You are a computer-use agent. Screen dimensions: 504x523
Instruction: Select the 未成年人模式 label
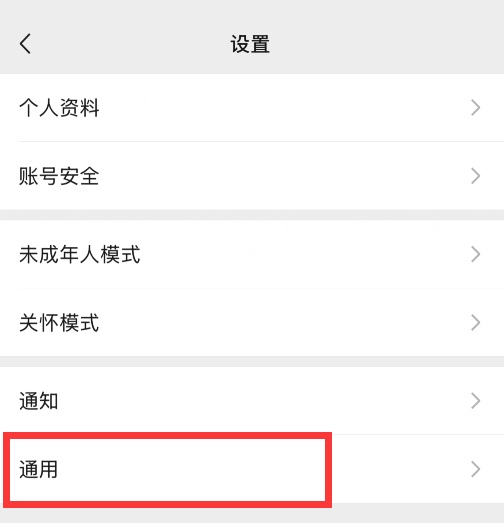coord(80,254)
